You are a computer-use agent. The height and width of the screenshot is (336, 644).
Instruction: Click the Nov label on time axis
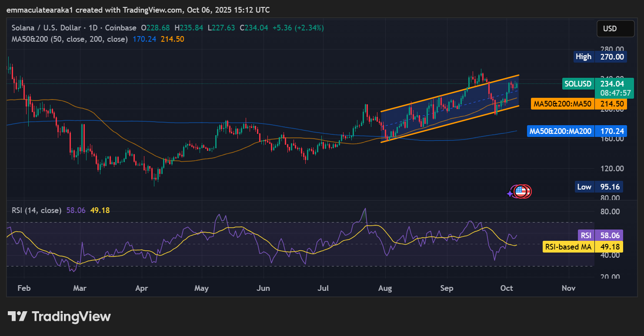pyautogui.click(x=568, y=288)
